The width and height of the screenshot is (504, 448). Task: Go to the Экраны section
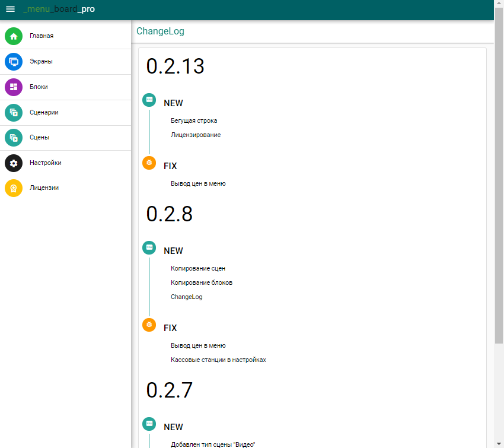pyautogui.click(x=42, y=62)
